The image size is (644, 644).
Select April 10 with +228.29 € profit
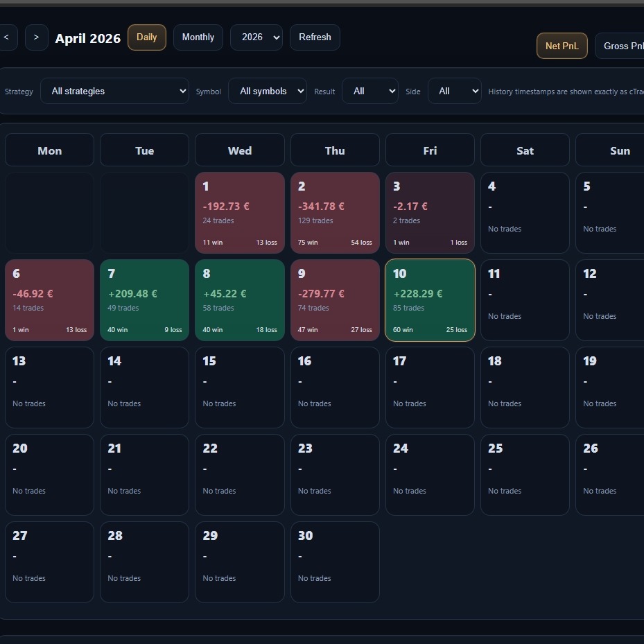pyautogui.click(x=430, y=300)
